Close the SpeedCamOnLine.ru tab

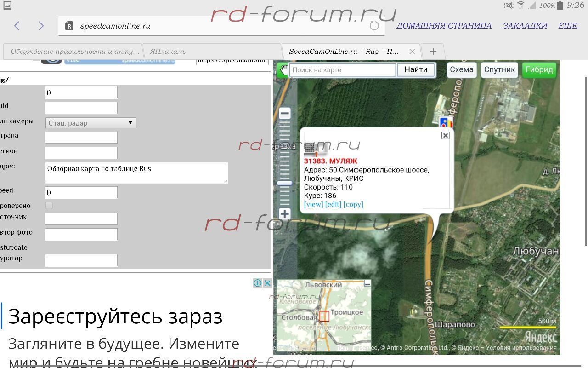tap(412, 52)
